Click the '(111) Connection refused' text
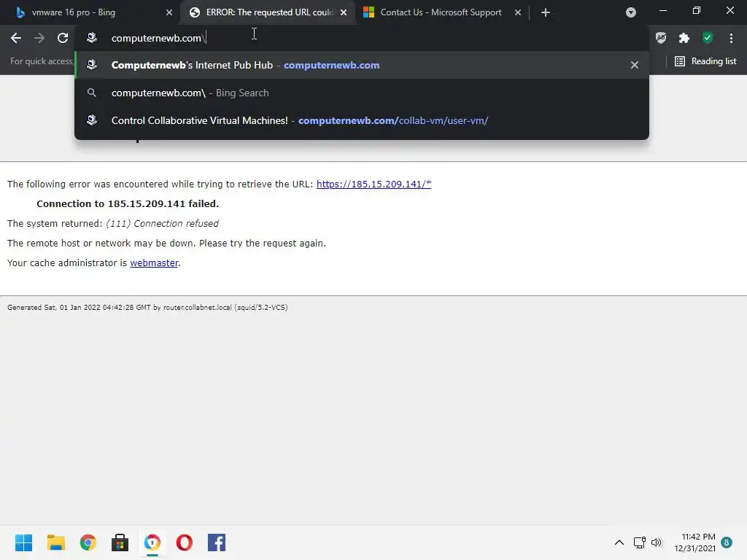Image resolution: width=747 pixels, height=560 pixels. tap(162, 224)
